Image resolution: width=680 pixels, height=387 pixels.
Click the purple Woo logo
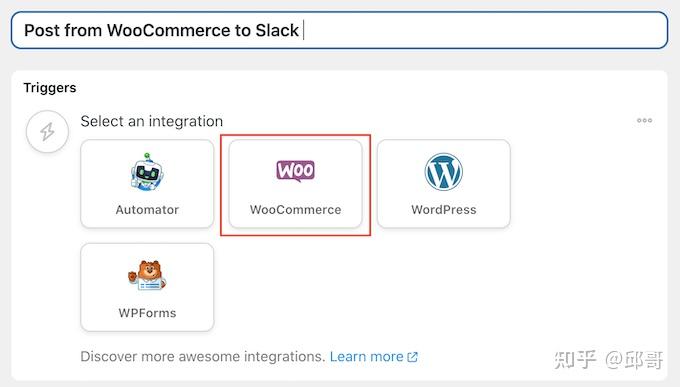(x=295, y=171)
